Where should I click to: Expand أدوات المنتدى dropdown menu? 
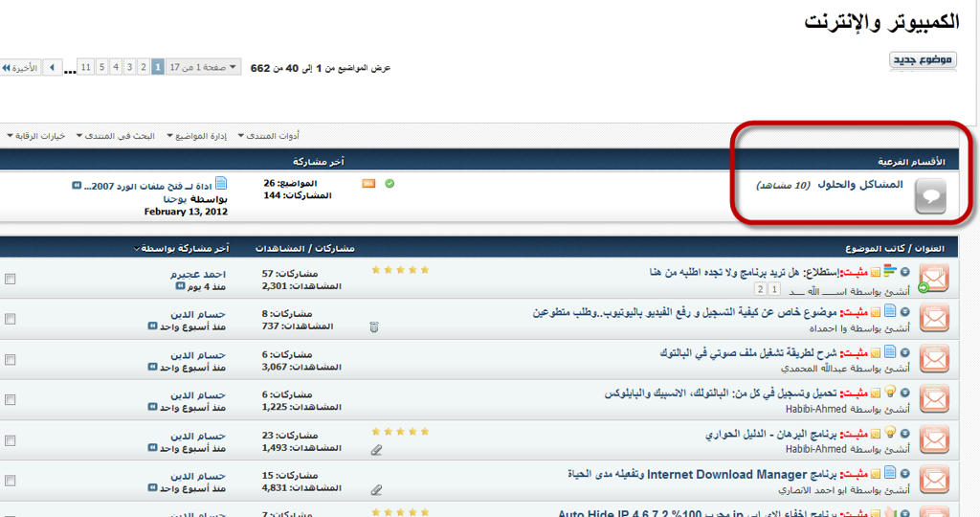269,136
